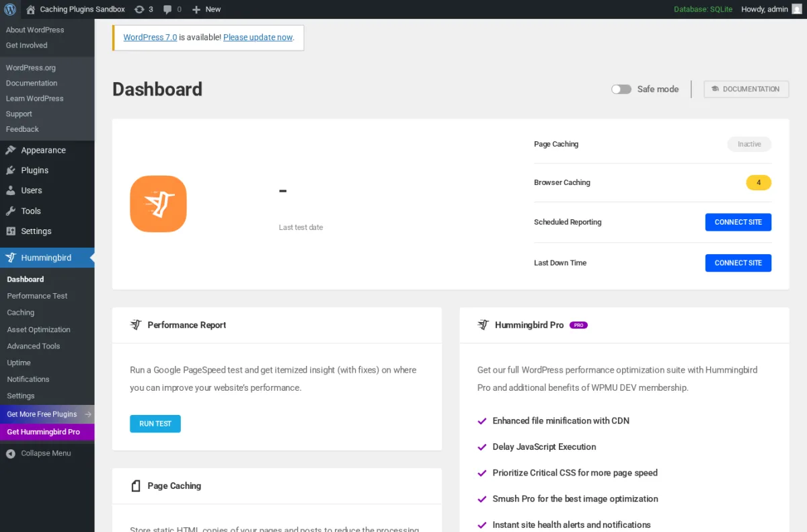
Task: Select Hummingbird in the admin sidebar
Action: coord(47,258)
